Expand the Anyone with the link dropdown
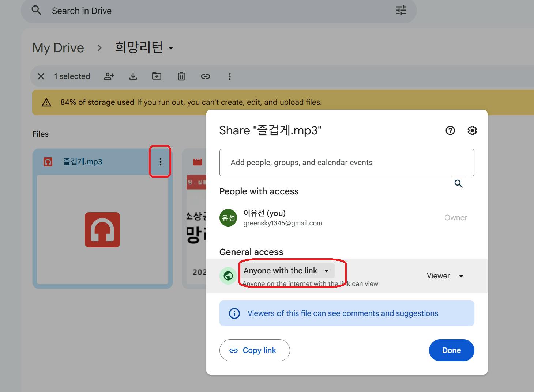 [x=287, y=271]
